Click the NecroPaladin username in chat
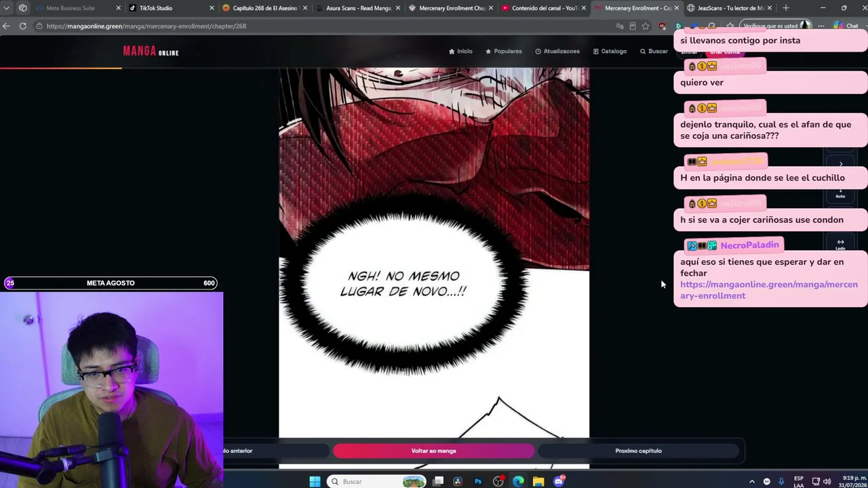868x488 pixels. (x=749, y=245)
